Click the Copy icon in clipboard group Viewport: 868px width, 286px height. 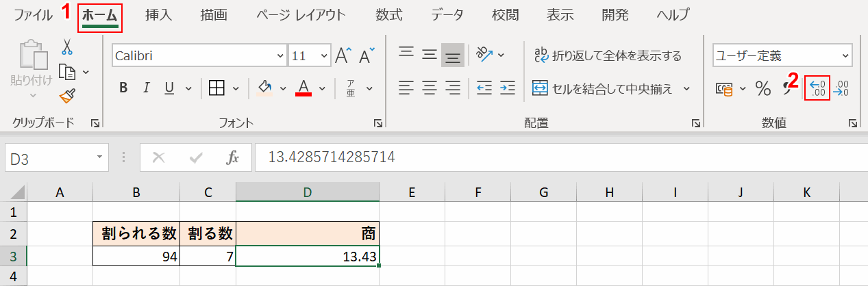tap(66, 71)
